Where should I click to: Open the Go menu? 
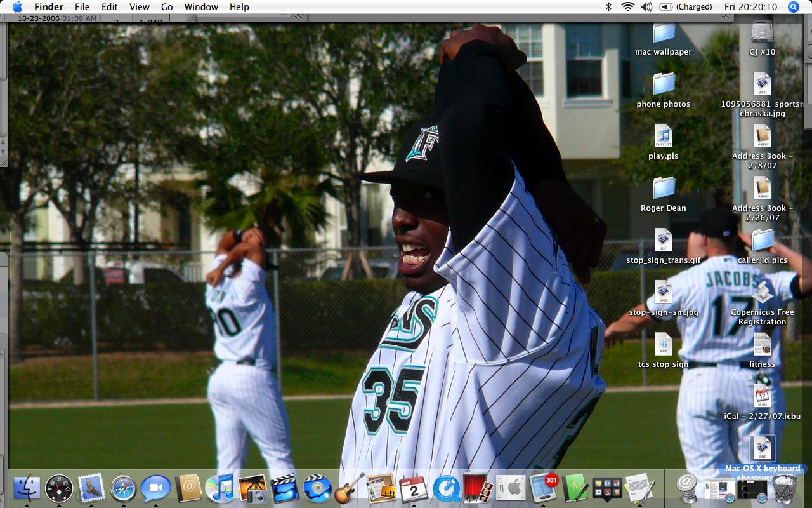(x=167, y=7)
